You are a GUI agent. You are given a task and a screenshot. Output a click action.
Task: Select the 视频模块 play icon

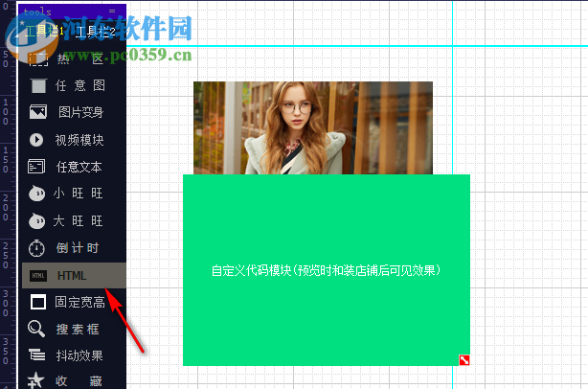(36, 140)
